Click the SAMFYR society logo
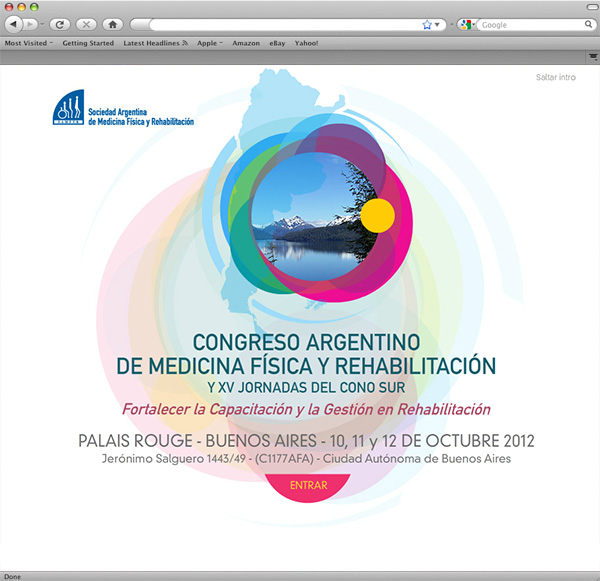This screenshot has height=581, width=600. (x=125, y=110)
